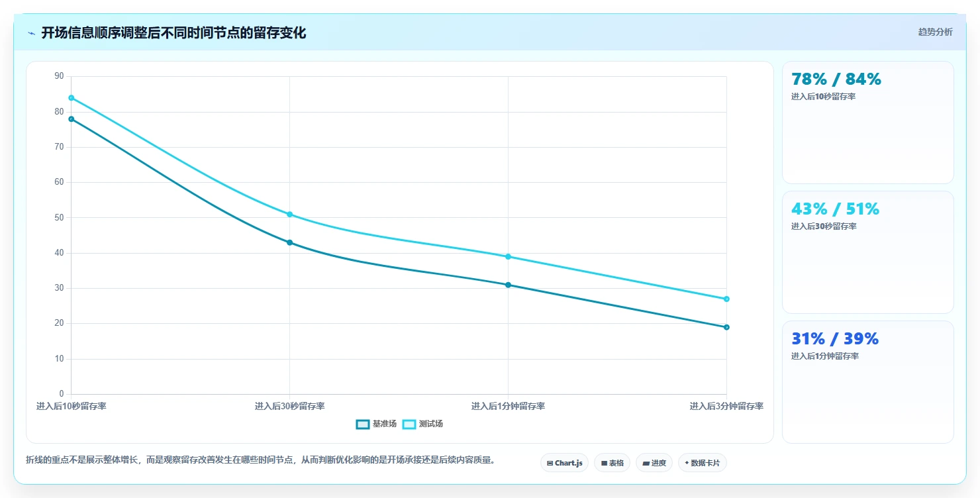Select the 进度 tag chip
Viewport: 980px width, 498px height.
(654, 463)
